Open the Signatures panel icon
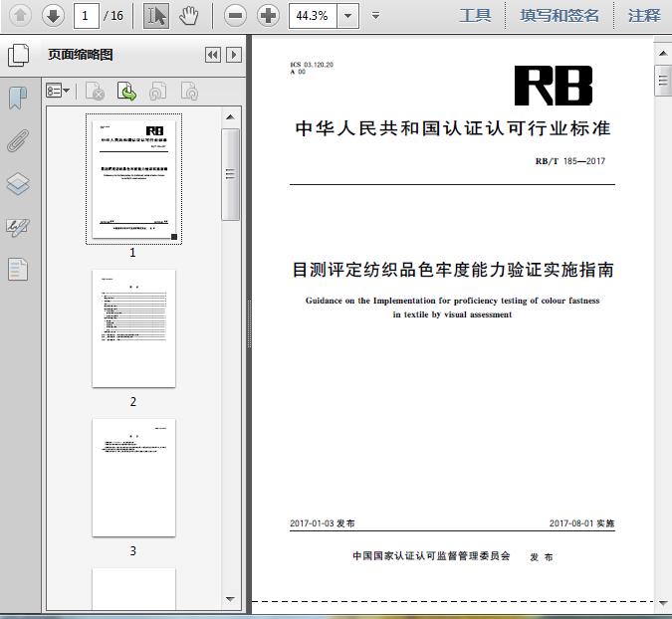672x619 pixels. pyautogui.click(x=18, y=226)
